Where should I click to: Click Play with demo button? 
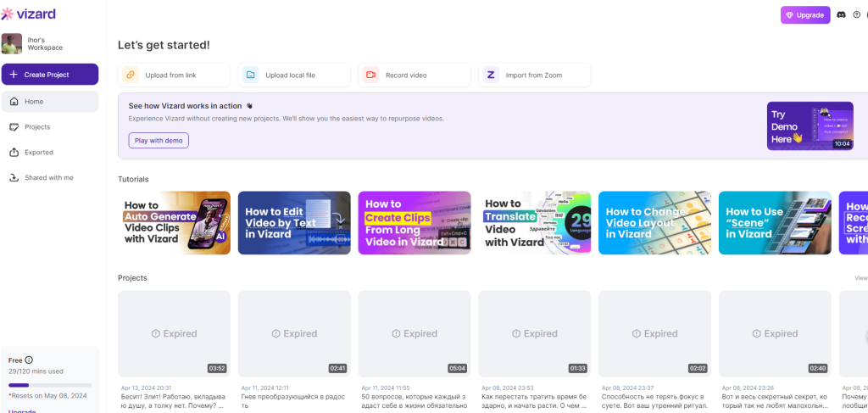159,141
